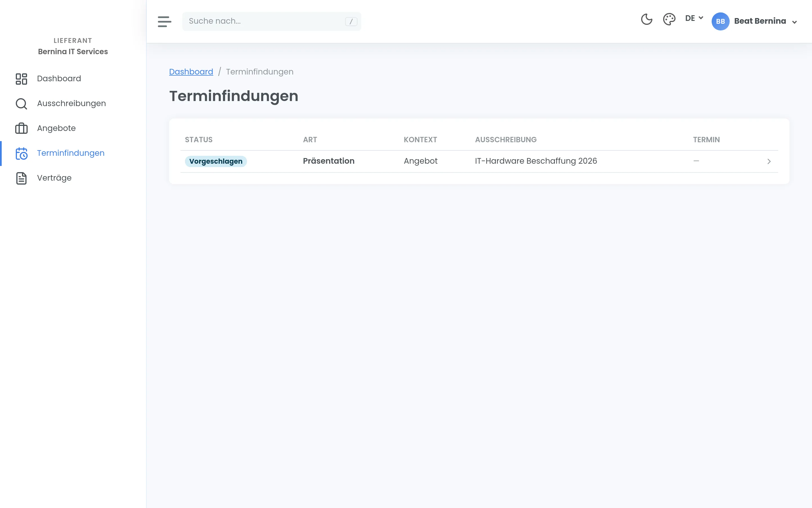The width and height of the screenshot is (812, 508).
Task: Click the KONTEXT column header
Action: [420, 140]
